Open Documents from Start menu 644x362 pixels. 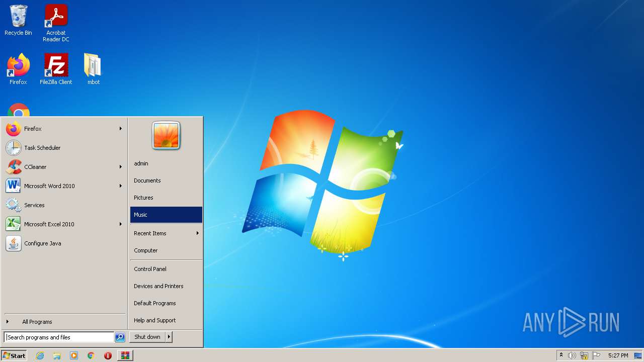click(166, 180)
